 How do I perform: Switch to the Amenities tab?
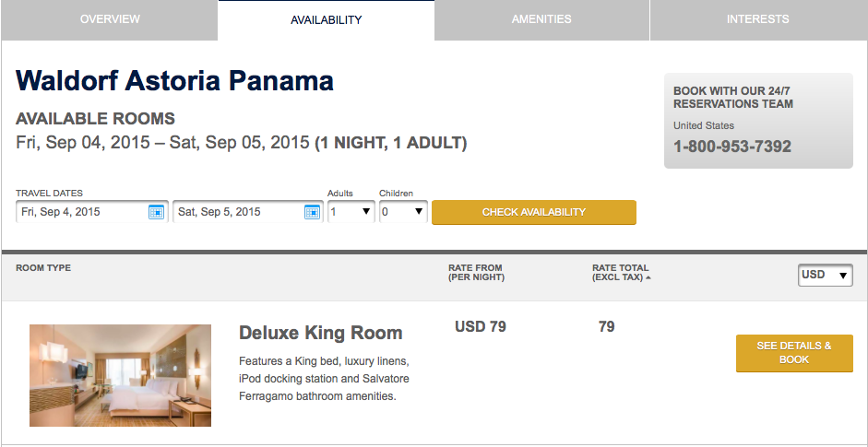[x=541, y=19]
